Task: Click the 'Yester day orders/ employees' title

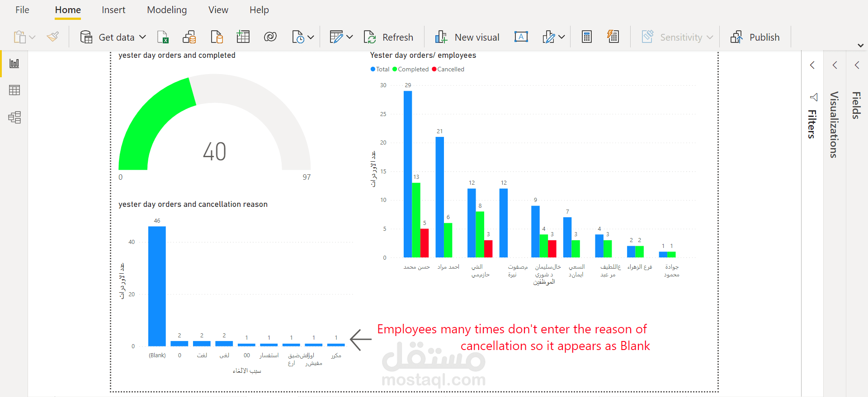Action: click(x=423, y=55)
